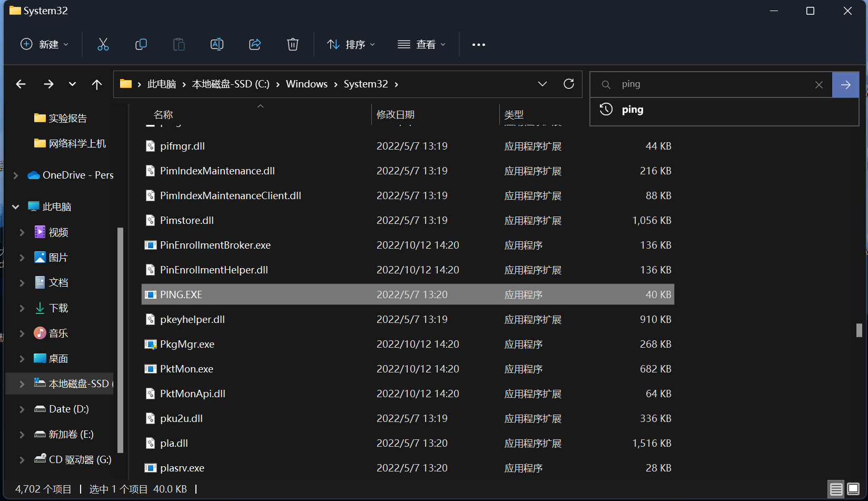Image resolution: width=868 pixels, height=501 pixels.
Task: Open the recent locations dropdown arrow
Action: [x=72, y=84]
